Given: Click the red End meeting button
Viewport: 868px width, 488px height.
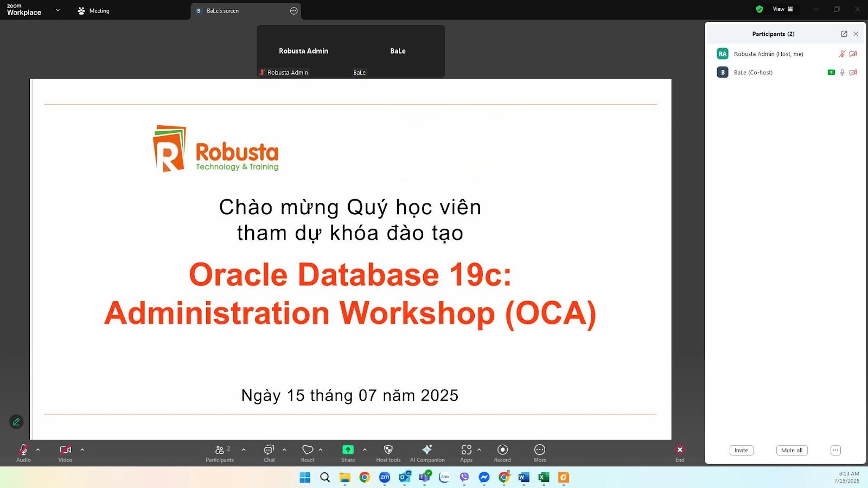Looking at the screenshot, I should (680, 453).
